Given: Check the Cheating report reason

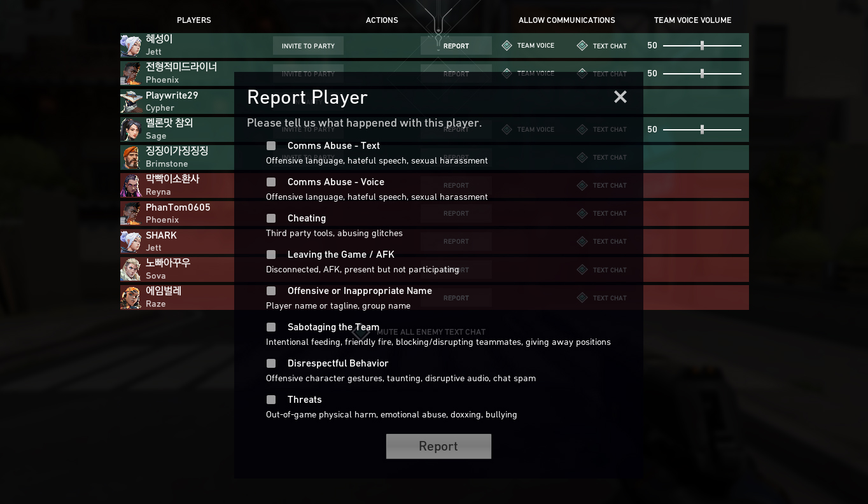Looking at the screenshot, I should tap(271, 218).
